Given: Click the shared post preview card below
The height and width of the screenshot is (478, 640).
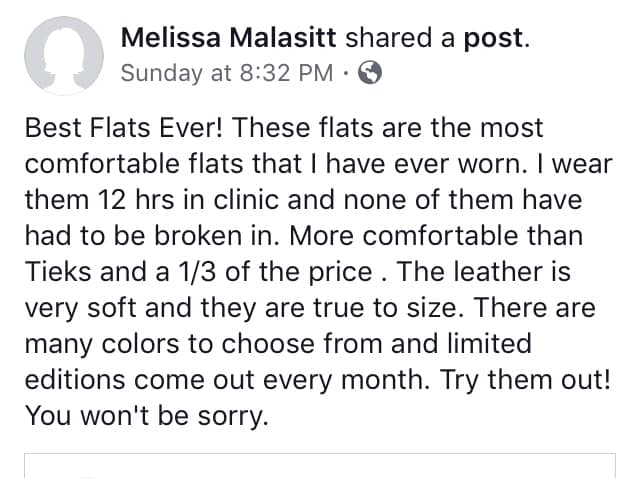Looking at the screenshot, I should [320, 465].
